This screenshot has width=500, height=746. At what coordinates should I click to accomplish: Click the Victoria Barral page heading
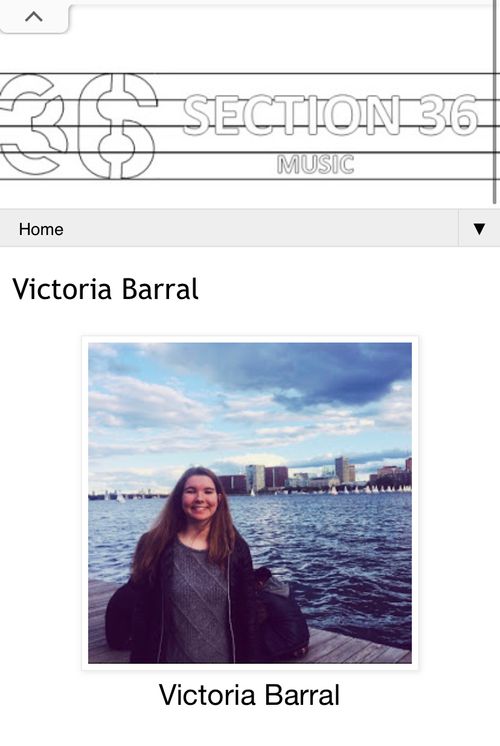coord(106,289)
